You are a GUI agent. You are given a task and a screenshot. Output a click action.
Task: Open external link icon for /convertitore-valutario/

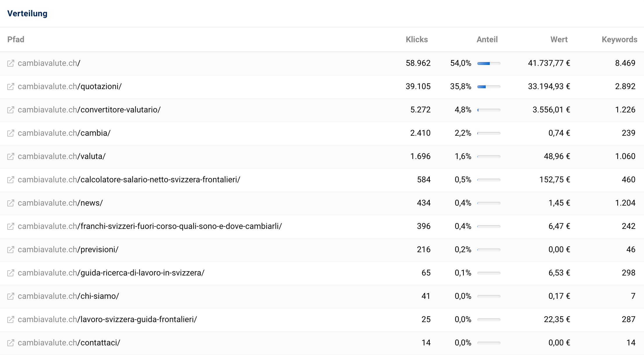10,110
